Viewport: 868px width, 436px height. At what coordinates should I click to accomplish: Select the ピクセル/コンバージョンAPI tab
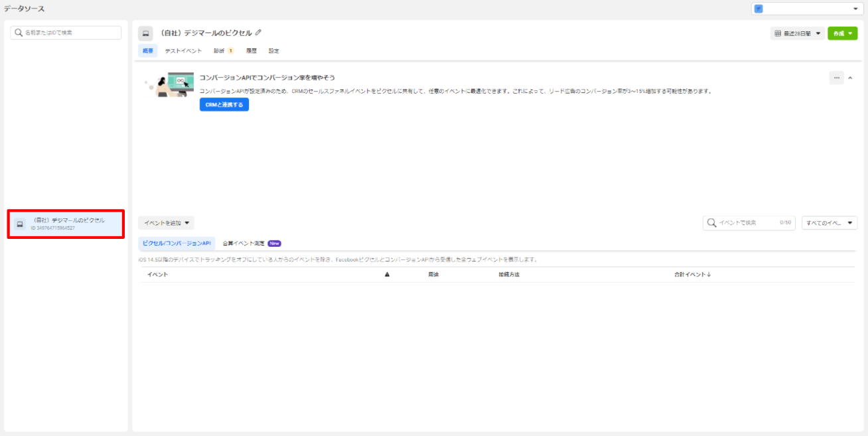[x=177, y=244]
